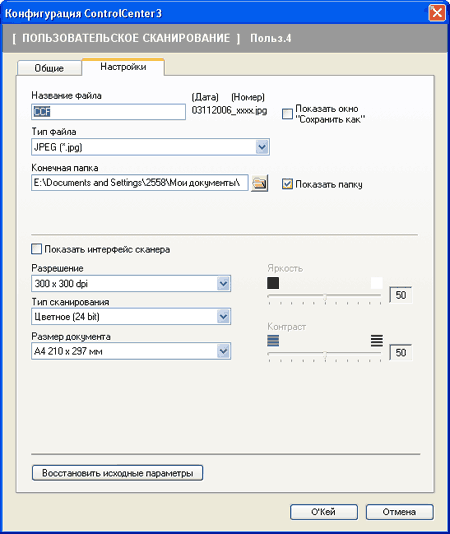Switch to the Общие tab
This screenshot has width=450, height=534.
(49, 68)
